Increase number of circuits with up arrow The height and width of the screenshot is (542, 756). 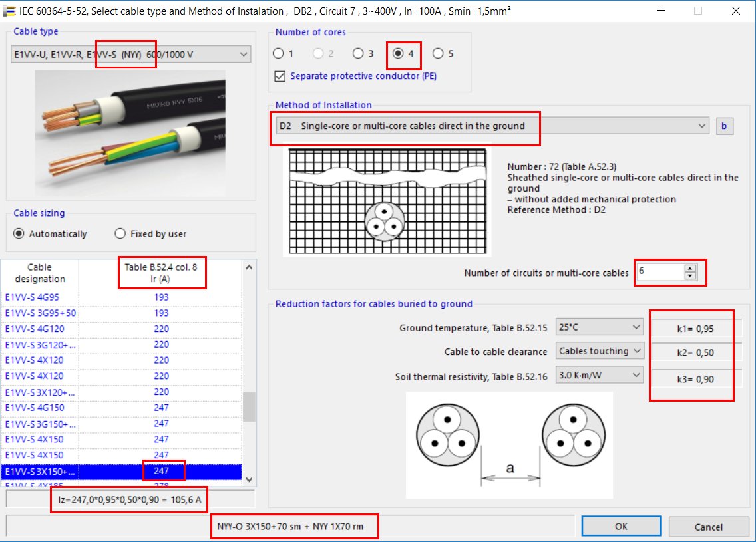pyautogui.click(x=690, y=268)
